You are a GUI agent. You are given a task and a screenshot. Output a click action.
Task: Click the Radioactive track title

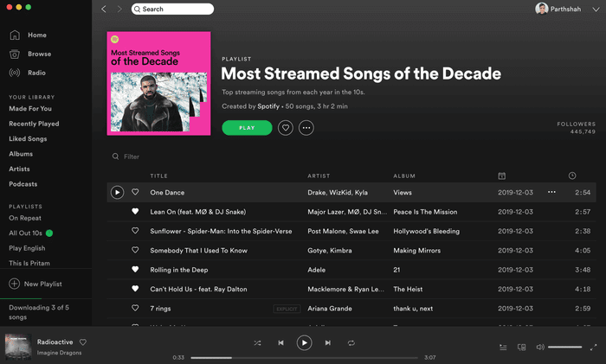(55, 342)
